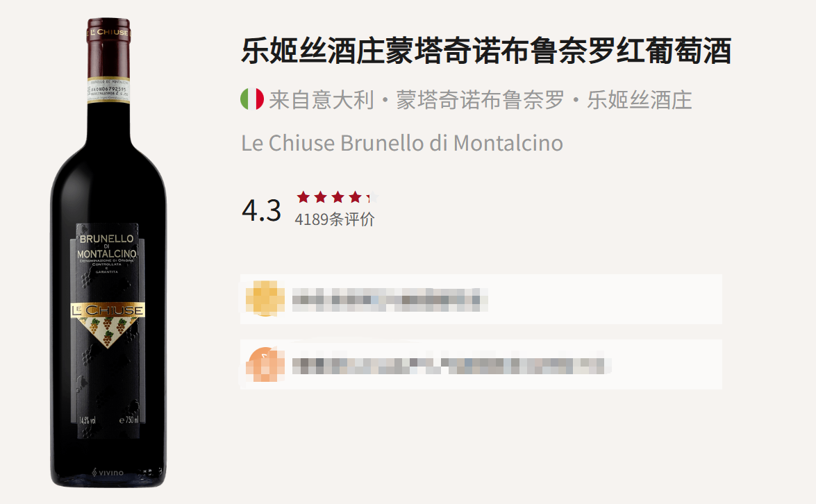Open the 乐姬丝酒庄 winery link in subtitle
The width and height of the screenshot is (816, 504).
point(639,100)
